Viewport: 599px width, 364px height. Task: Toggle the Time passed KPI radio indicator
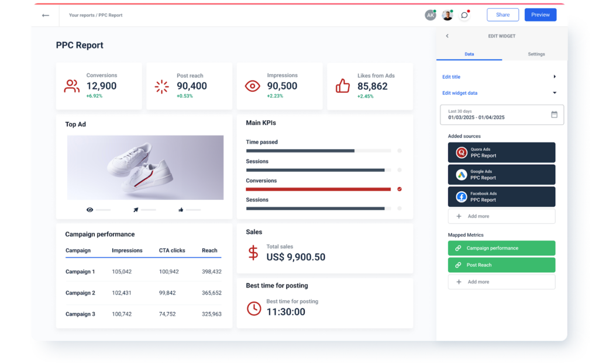coord(400,151)
